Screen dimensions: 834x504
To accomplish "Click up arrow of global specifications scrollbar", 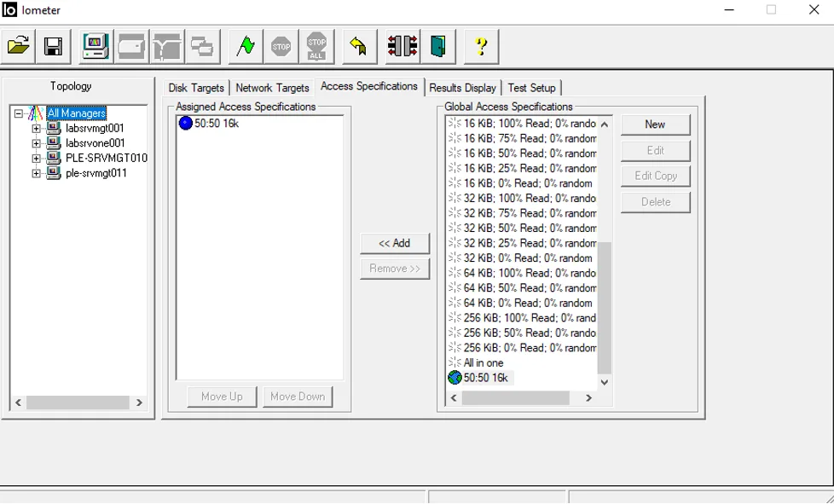I will tap(605, 125).
